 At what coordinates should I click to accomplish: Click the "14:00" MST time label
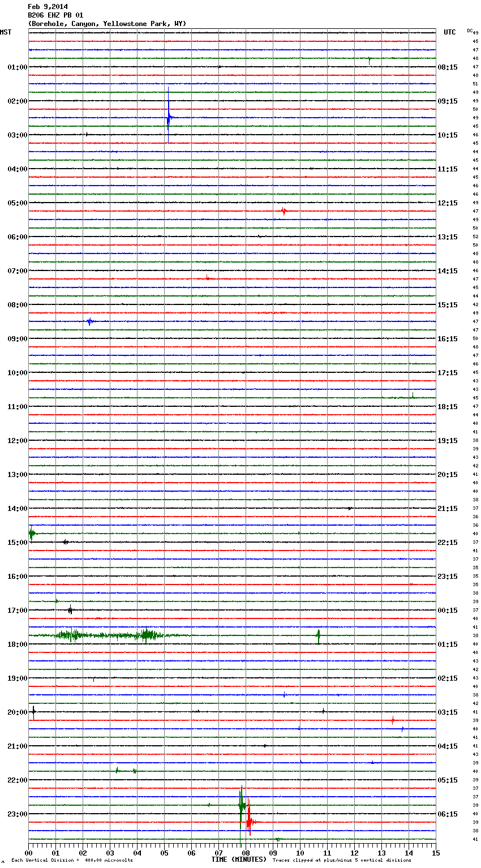coord(17,509)
